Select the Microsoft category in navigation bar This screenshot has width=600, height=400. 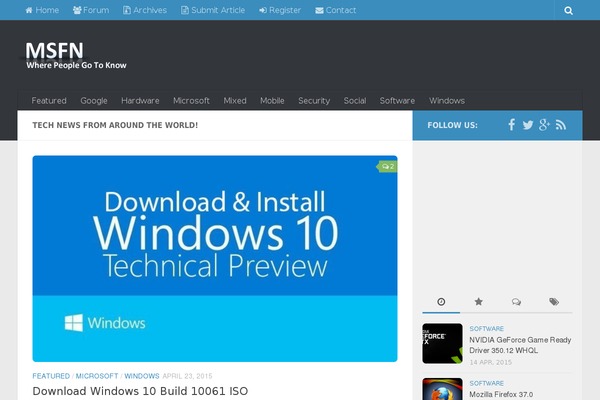click(x=191, y=101)
